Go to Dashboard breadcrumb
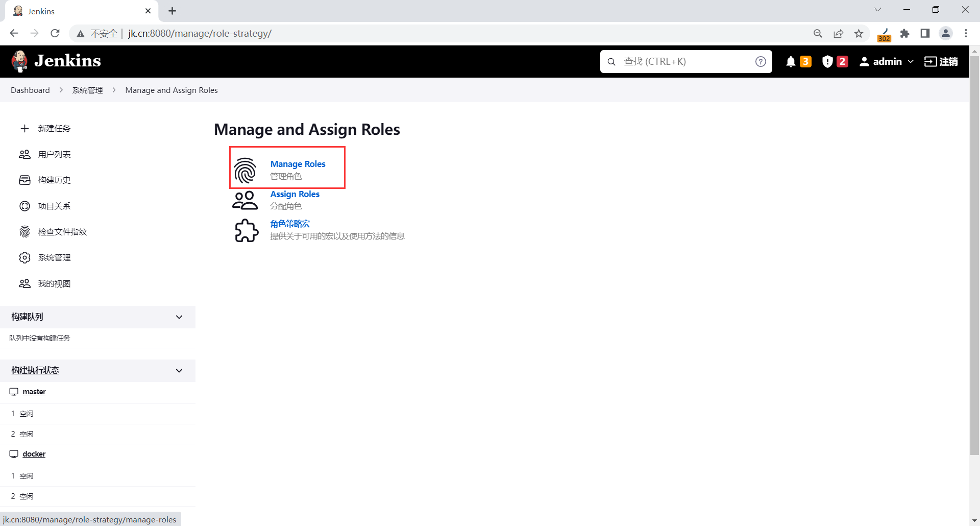This screenshot has height=526, width=980. [x=30, y=90]
